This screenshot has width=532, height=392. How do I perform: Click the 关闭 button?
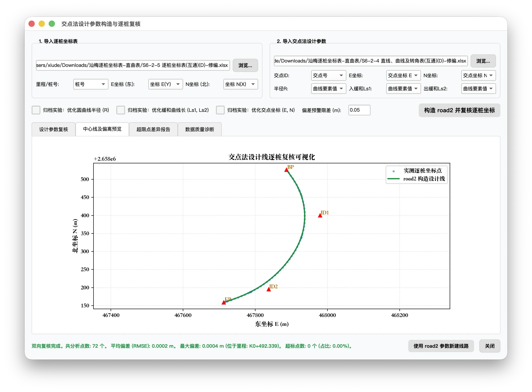point(490,346)
